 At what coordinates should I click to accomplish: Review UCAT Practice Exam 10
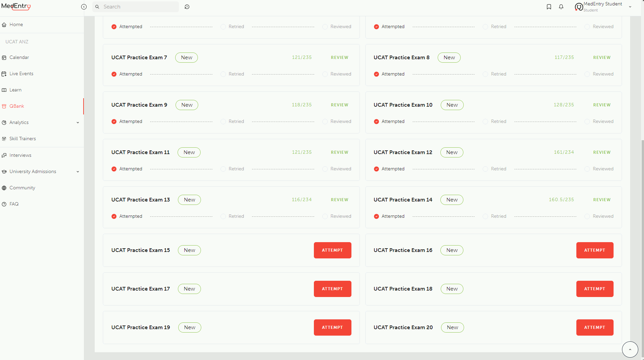pyautogui.click(x=601, y=105)
